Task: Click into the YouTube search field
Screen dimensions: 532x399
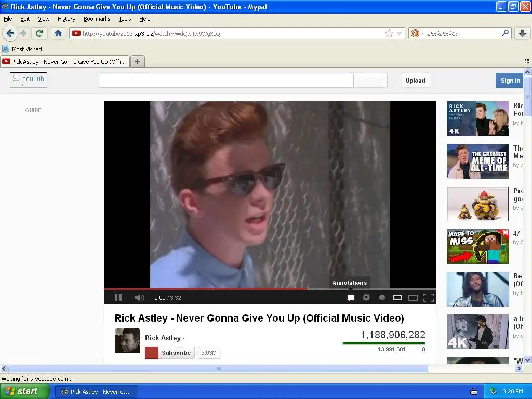Action: (x=227, y=81)
